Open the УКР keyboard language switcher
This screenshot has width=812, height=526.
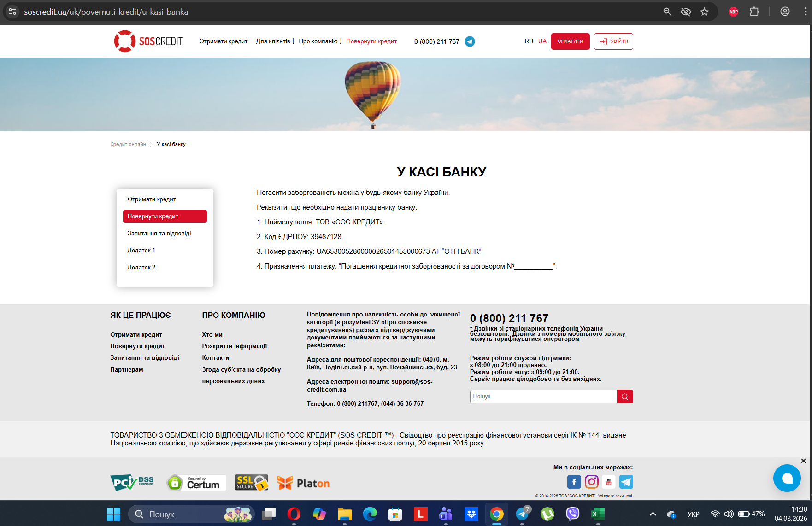(693, 514)
